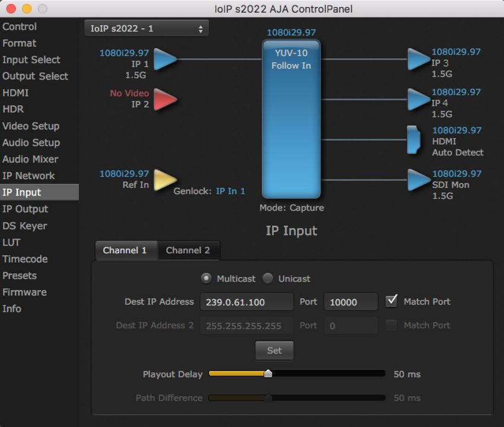Click the 1080i29.97 label beside Ref In
The width and height of the screenshot is (504, 427).
point(125,174)
